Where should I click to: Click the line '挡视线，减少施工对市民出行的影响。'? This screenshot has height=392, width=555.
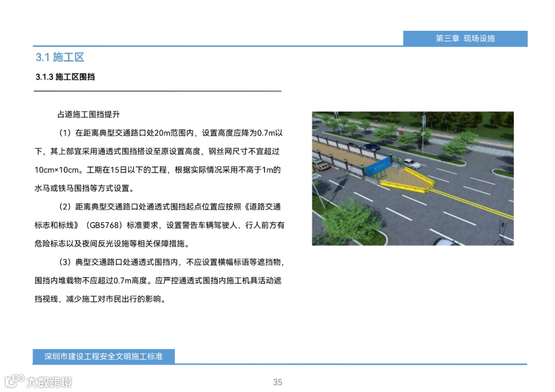coord(101,299)
